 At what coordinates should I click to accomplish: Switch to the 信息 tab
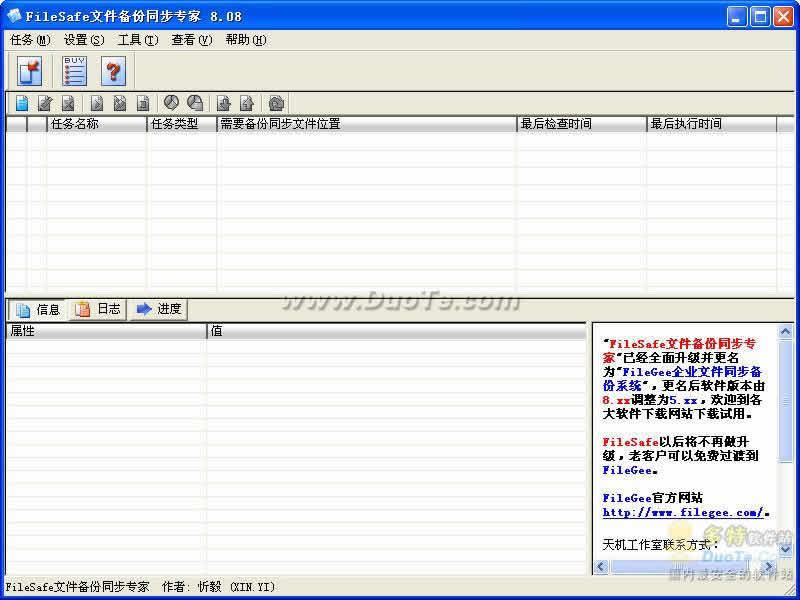click(37, 310)
